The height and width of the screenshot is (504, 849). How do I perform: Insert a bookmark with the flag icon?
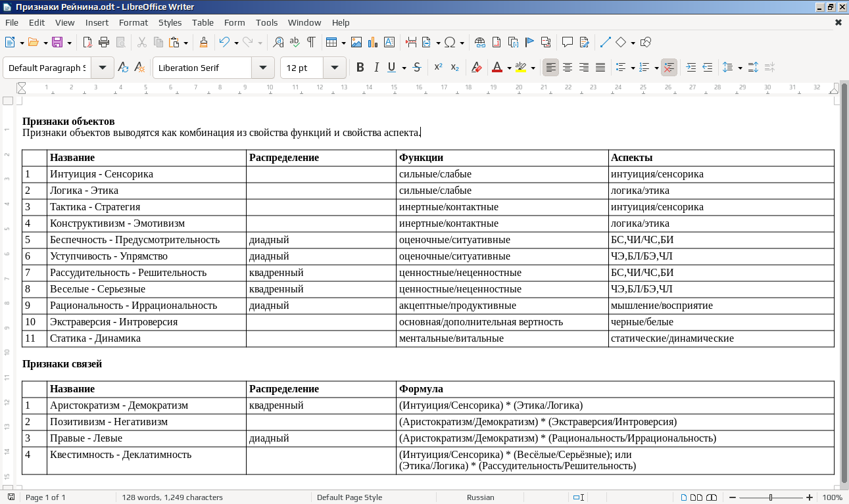click(529, 43)
